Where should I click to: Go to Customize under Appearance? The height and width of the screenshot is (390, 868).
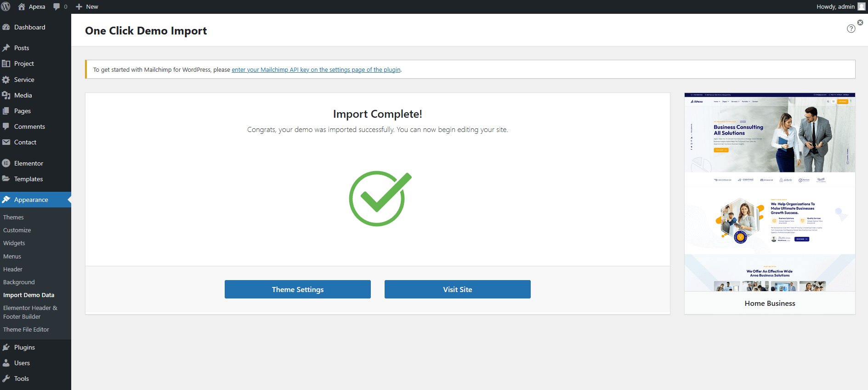click(x=17, y=230)
